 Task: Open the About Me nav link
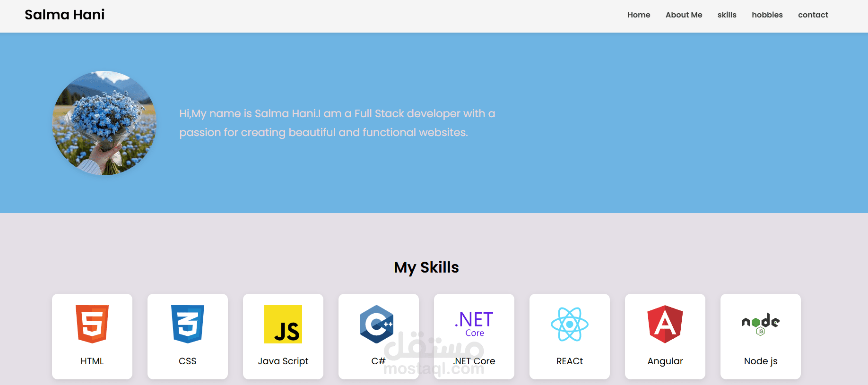coord(684,15)
